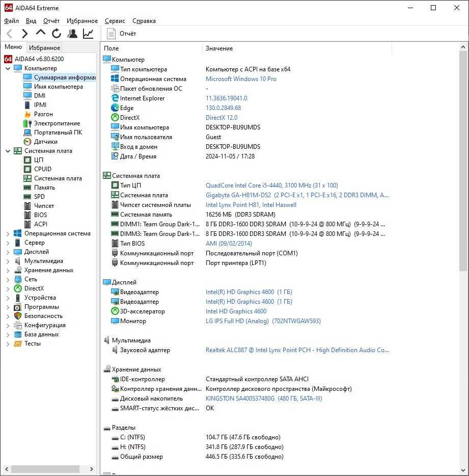Click the up-level arrow in toolbar
Screen dimensions: 469x476
[41, 33]
